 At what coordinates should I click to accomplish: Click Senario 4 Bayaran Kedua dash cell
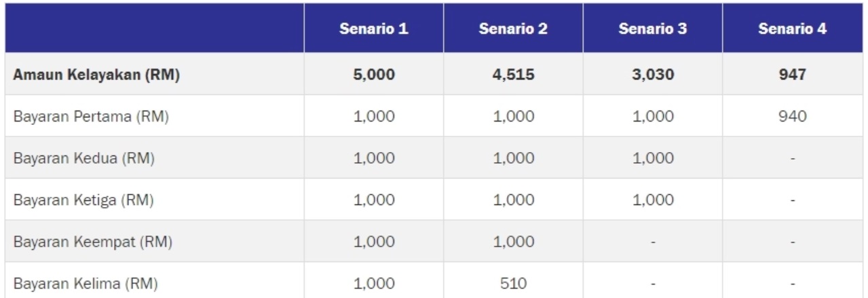[793, 159]
